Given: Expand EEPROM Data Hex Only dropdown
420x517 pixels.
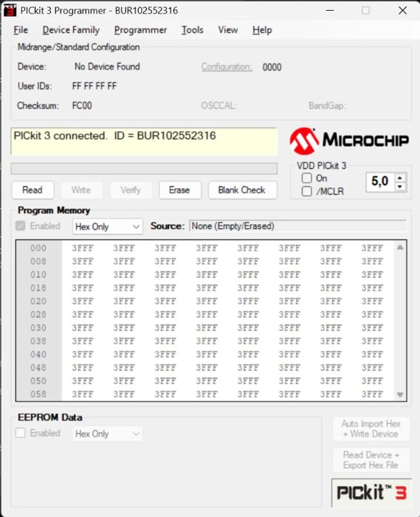Looking at the screenshot, I should 108,434.
